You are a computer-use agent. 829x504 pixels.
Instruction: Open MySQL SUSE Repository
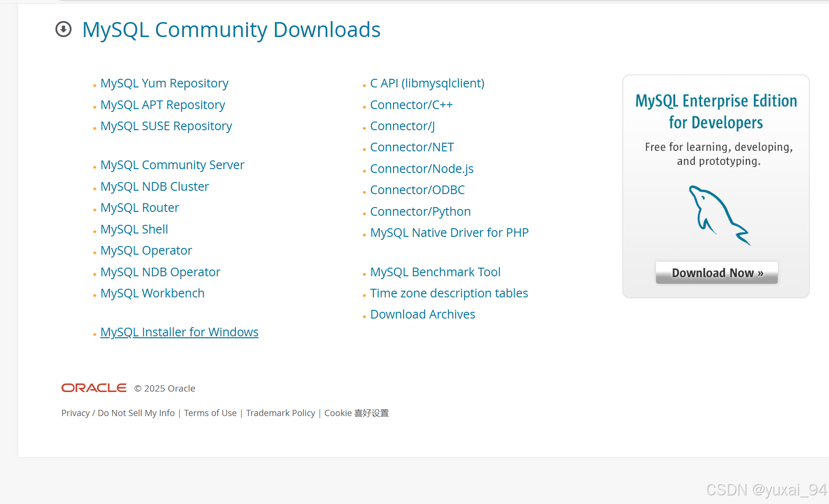166,125
